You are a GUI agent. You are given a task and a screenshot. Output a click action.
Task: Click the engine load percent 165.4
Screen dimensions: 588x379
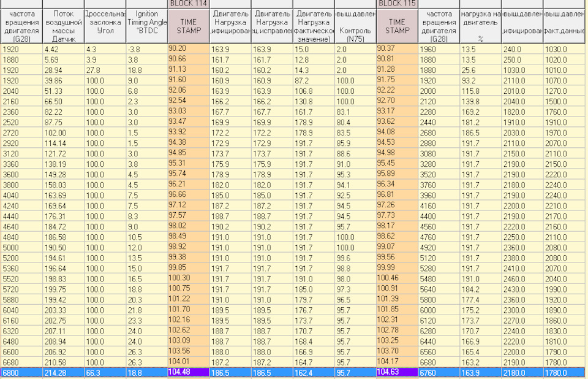click(480, 352)
